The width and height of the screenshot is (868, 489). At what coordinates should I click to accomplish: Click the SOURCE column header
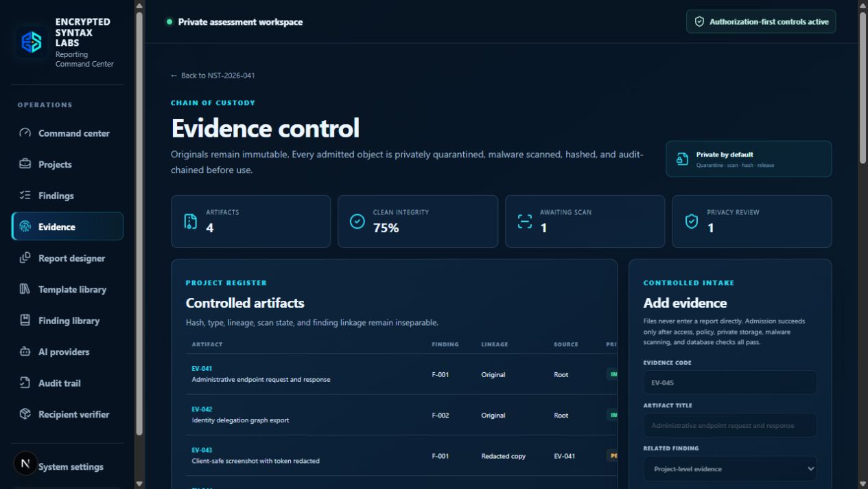pos(566,344)
